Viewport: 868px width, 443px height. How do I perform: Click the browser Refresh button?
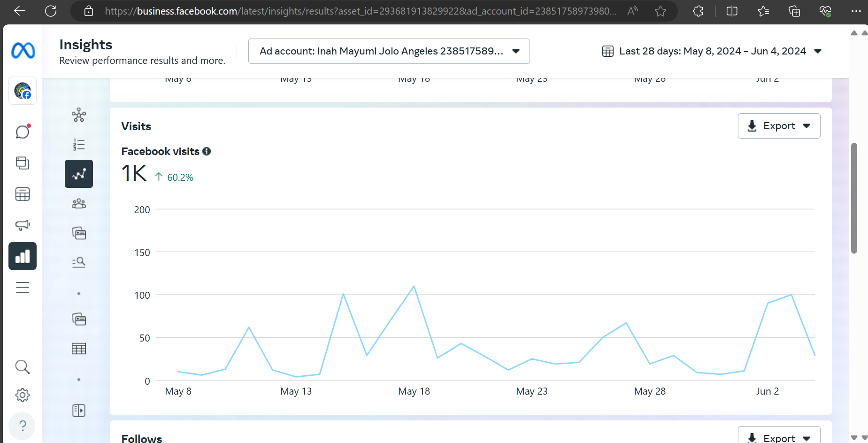click(x=51, y=11)
